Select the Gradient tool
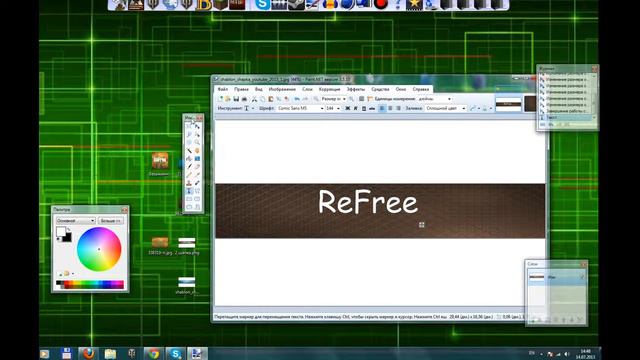Image resolution: width=640 pixels, height=360 pixels. (x=197, y=159)
